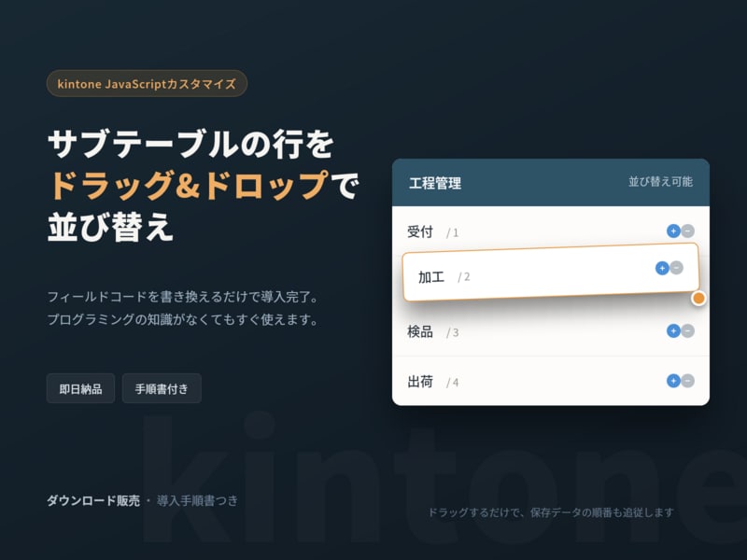The height and width of the screenshot is (560, 747).
Task: Click the minus icon in the 加工 row
Action: click(676, 268)
